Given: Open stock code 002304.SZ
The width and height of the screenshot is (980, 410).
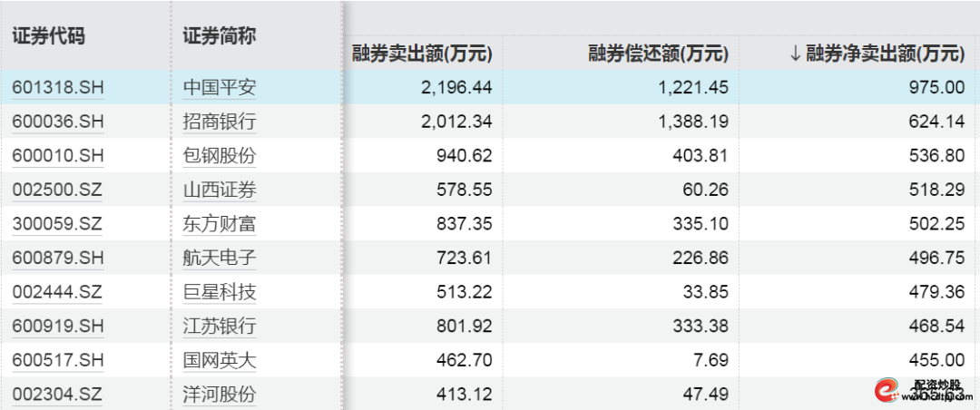Looking at the screenshot, I should click(x=57, y=395).
